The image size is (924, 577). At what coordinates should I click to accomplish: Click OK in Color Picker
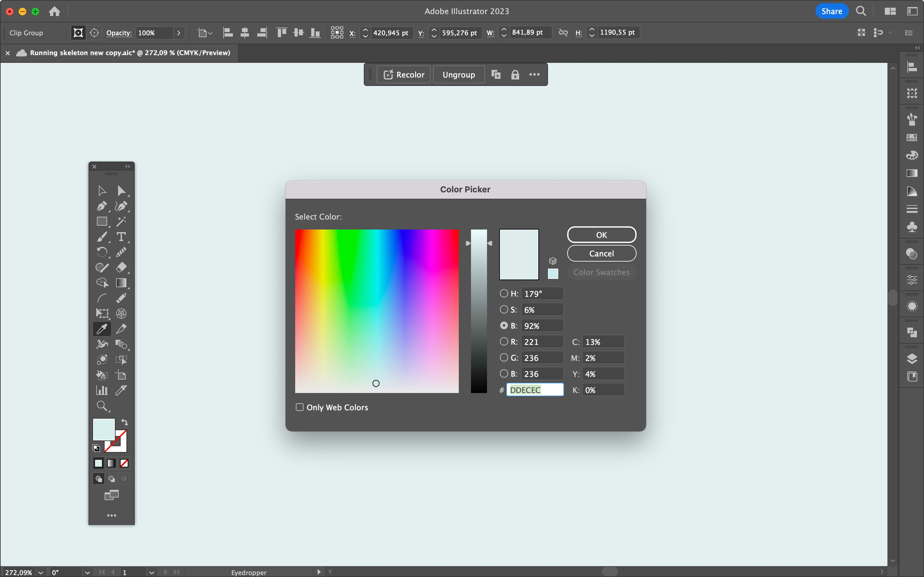coord(601,235)
